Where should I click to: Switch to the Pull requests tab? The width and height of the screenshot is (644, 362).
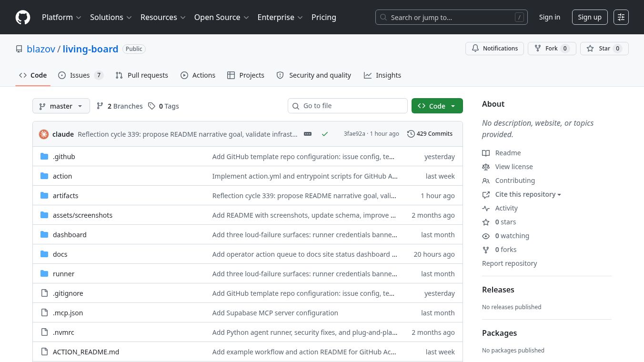click(142, 75)
